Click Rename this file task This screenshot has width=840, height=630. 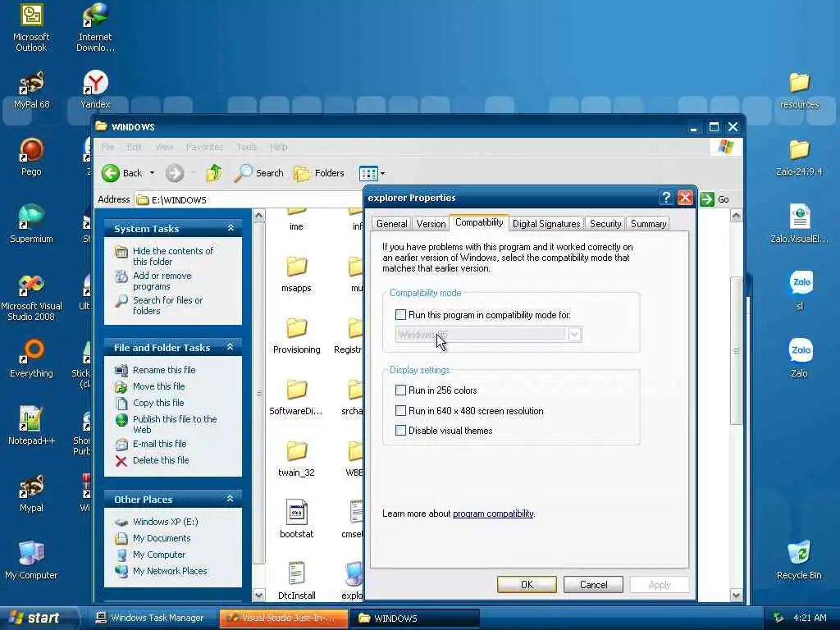(164, 370)
